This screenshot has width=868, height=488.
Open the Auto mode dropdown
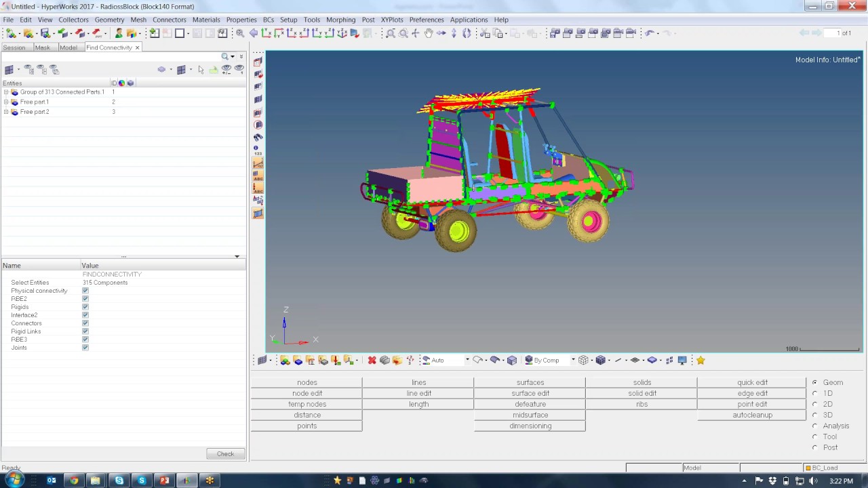[x=467, y=360]
